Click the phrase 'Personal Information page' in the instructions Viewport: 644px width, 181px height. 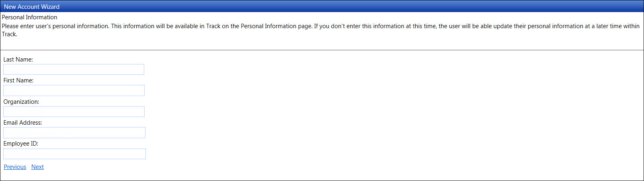(x=276, y=26)
